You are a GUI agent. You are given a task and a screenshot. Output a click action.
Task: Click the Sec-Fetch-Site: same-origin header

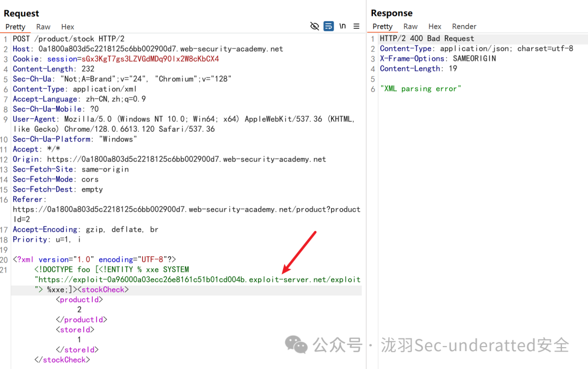(71, 170)
